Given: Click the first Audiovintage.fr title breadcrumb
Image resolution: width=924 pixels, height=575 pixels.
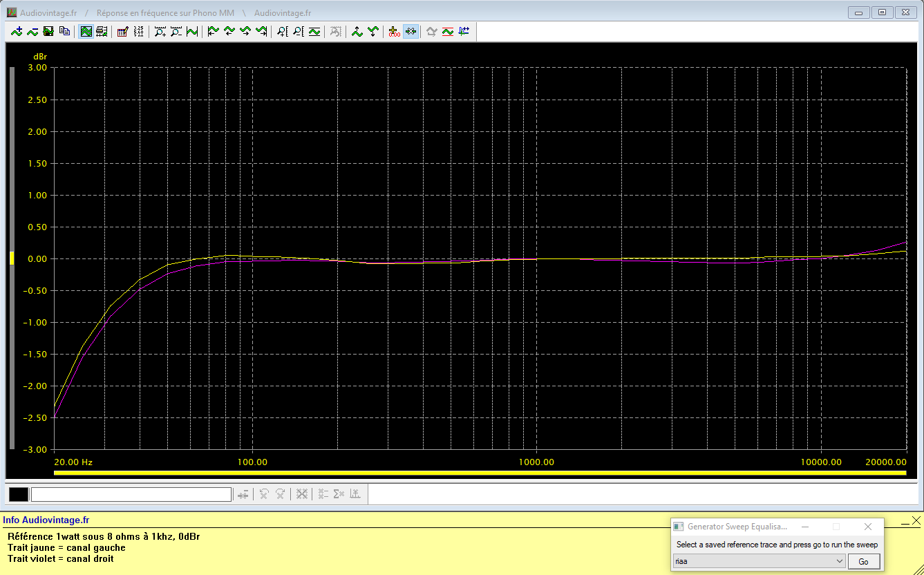Looking at the screenshot, I should (49, 13).
